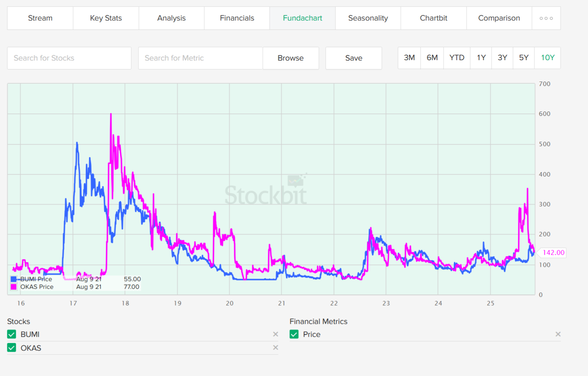The width and height of the screenshot is (588, 376).
Task: Focus the Search for Stocks field
Action: 69,58
